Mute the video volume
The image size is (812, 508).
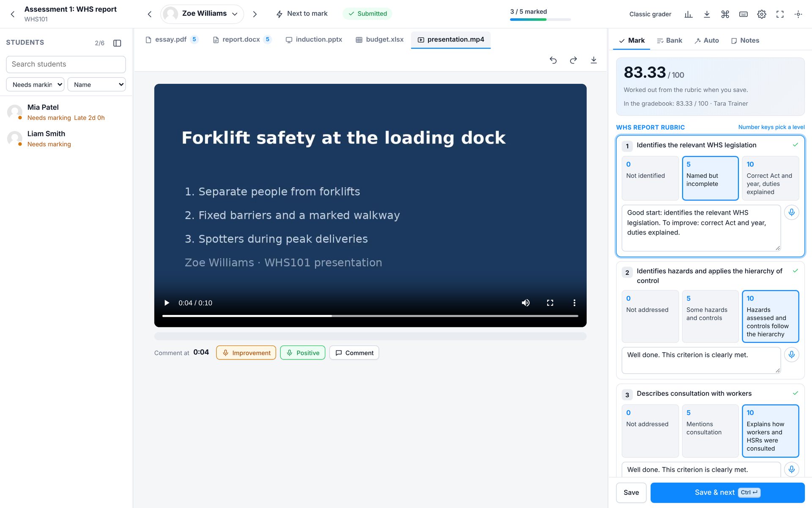coord(526,303)
